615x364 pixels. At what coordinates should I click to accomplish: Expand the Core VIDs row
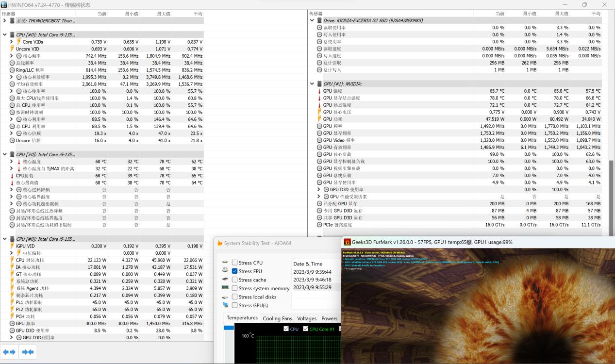coord(12,42)
